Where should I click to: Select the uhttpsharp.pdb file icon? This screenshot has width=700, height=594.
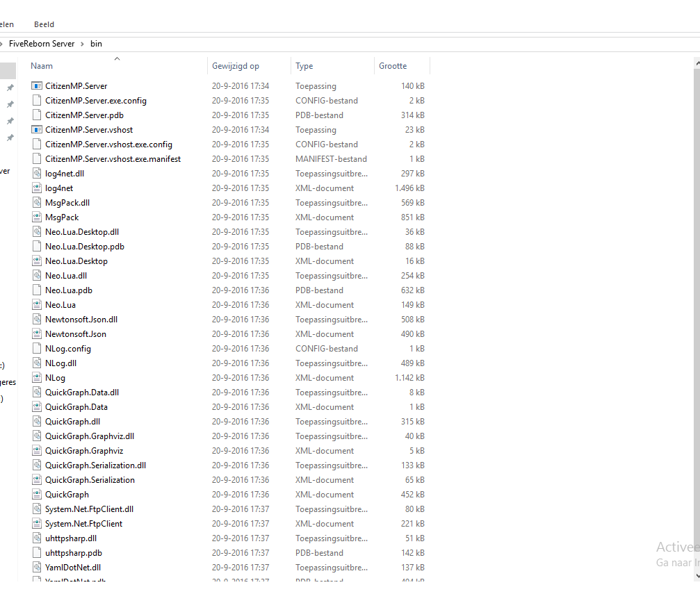coord(37,553)
